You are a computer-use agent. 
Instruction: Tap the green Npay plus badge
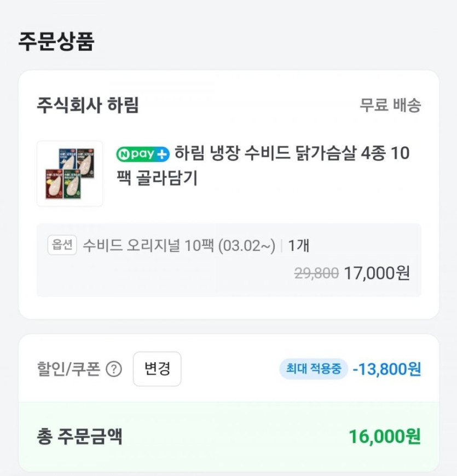click(x=143, y=153)
